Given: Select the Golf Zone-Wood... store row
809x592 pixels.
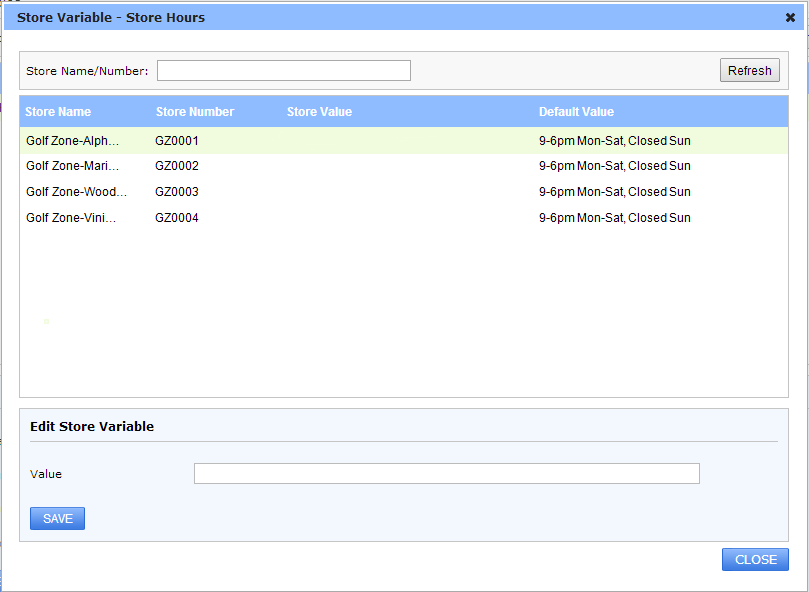Looking at the screenshot, I should [x=404, y=191].
